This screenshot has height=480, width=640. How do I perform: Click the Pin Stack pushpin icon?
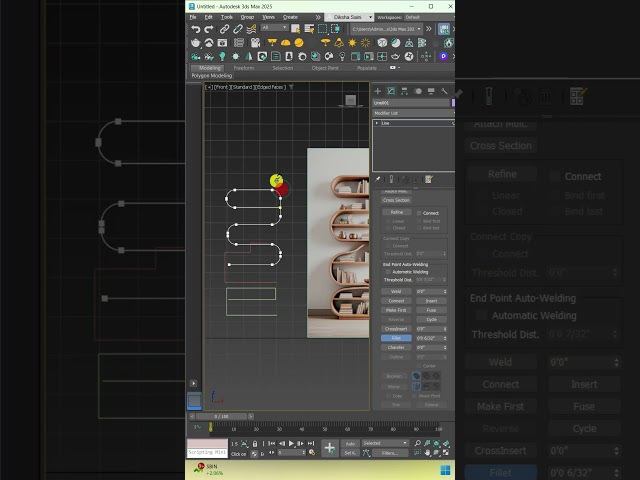pos(378,179)
